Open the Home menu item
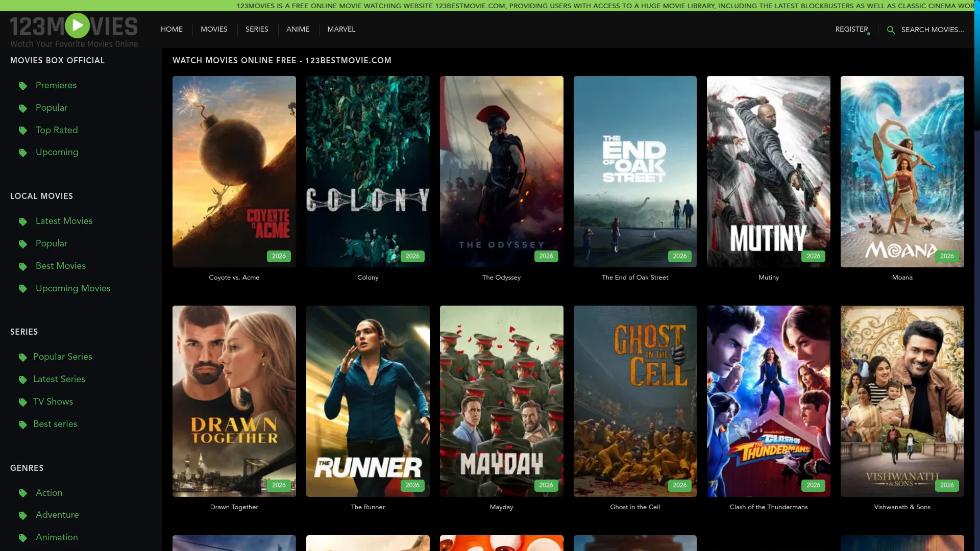Image resolution: width=980 pixels, height=551 pixels. 171,29
